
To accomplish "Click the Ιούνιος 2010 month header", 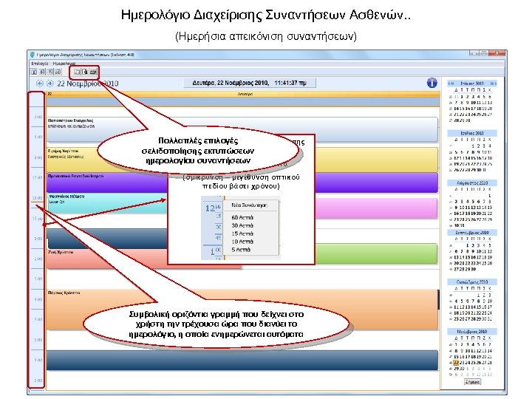I will [472, 83].
